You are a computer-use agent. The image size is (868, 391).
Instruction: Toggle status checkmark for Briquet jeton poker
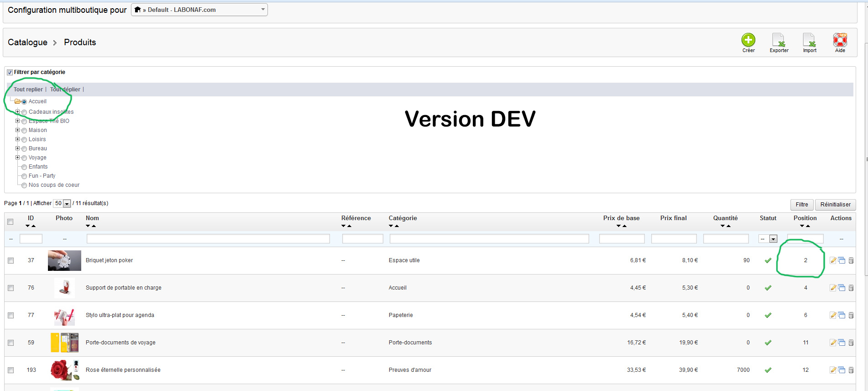768,260
